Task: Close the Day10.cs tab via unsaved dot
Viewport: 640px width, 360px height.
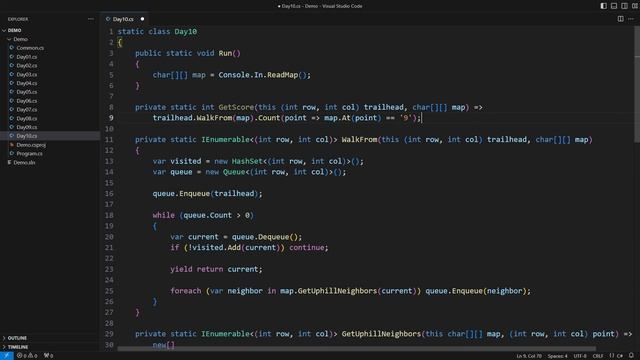Action: click(x=142, y=19)
